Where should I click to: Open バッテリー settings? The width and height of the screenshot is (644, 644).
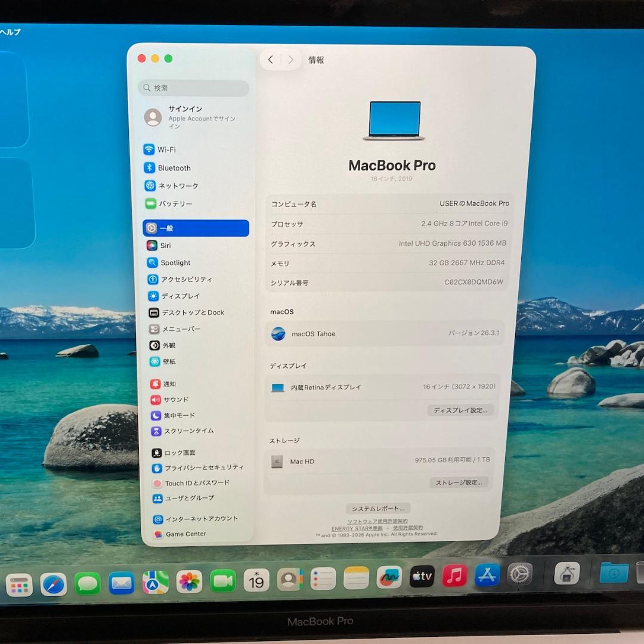[x=168, y=203]
